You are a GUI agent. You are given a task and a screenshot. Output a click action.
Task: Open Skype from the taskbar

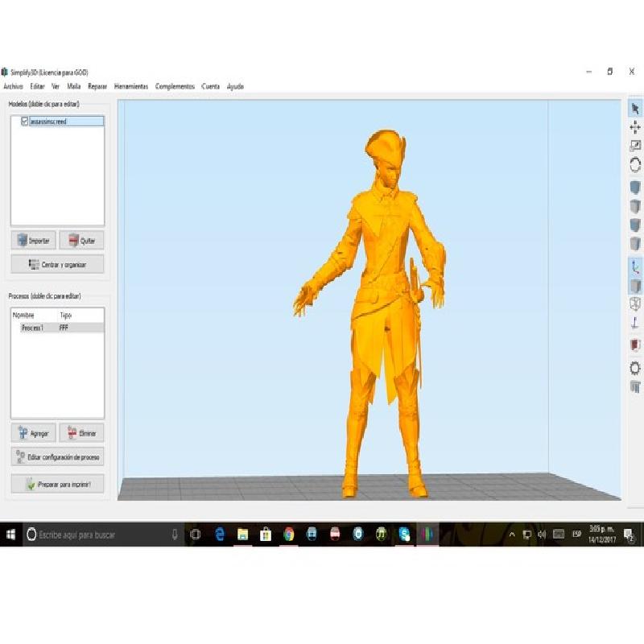404,535
